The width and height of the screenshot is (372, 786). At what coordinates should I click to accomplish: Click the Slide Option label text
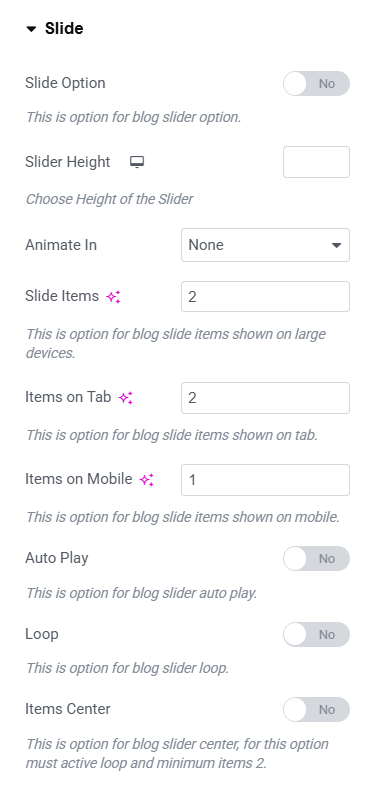click(65, 83)
